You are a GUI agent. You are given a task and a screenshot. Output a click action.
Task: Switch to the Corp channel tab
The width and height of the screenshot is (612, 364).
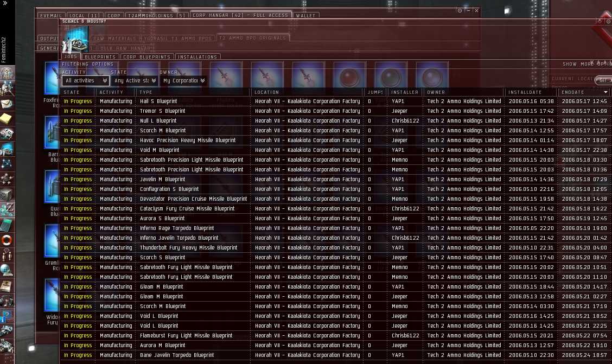[114, 16]
